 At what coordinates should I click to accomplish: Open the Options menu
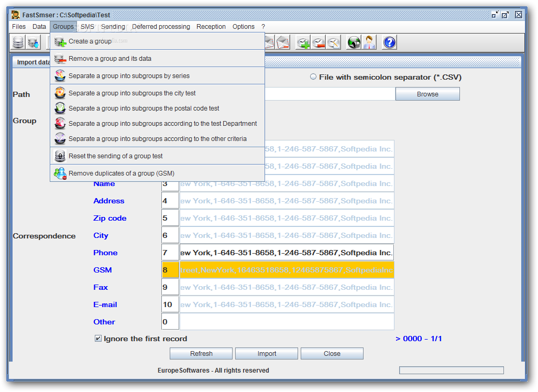(243, 26)
